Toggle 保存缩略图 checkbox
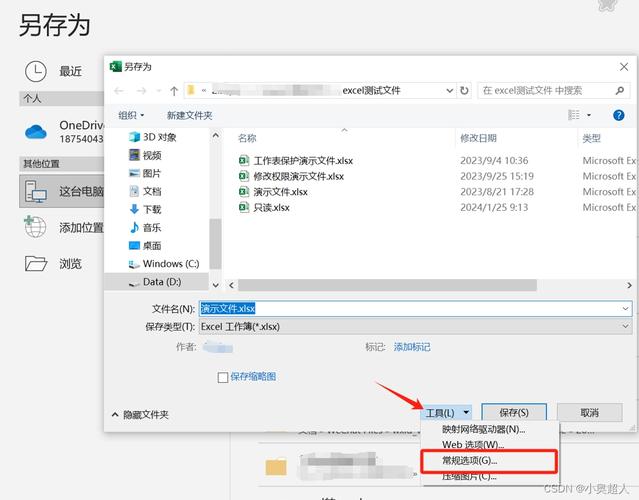The image size is (639, 500). pyautogui.click(x=223, y=377)
